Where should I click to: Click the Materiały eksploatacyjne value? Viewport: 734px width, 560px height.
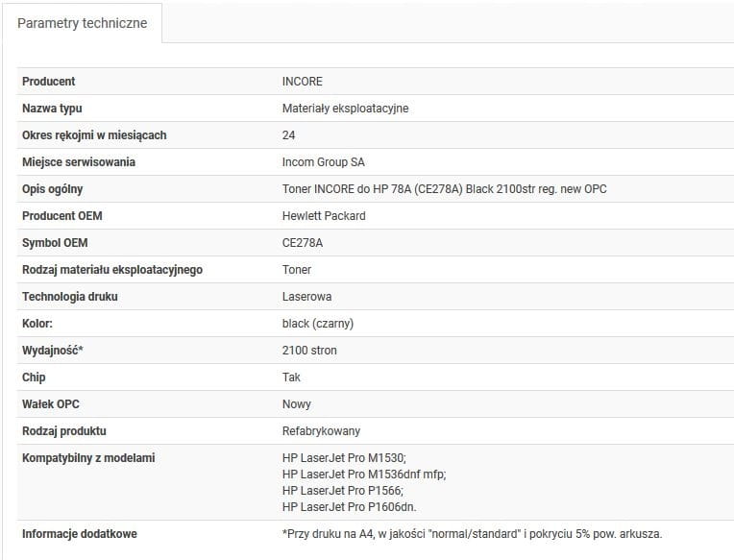(x=345, y=109)
